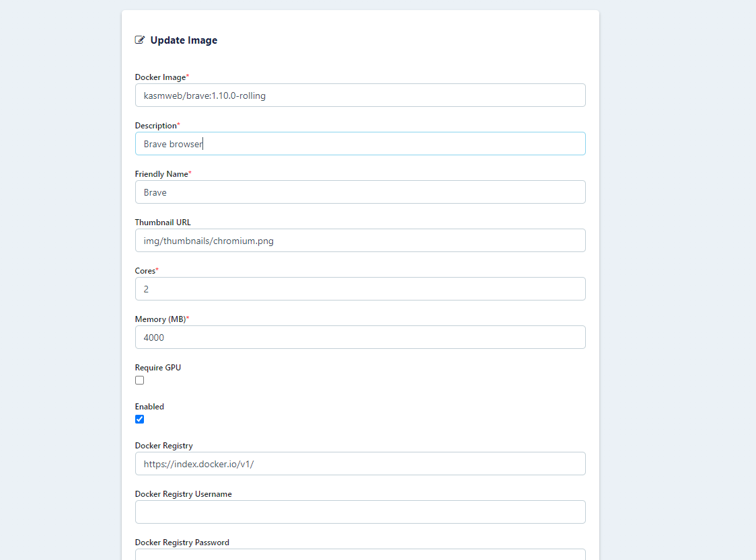Click the Require GPU label text
This screenshot has width=756, height=560.
(x=157, y=367)
